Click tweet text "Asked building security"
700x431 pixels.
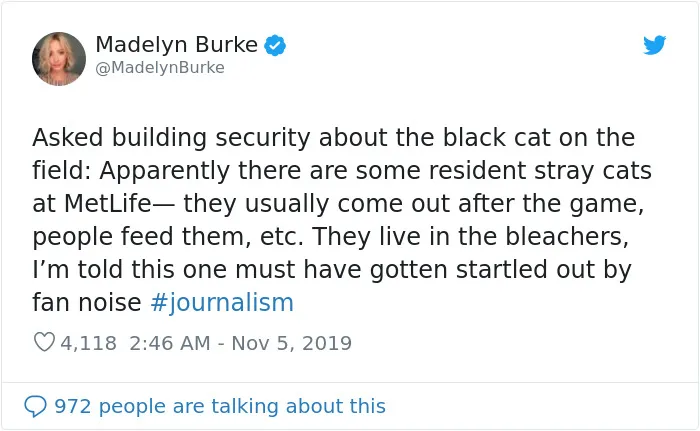[x=171, y=138]
